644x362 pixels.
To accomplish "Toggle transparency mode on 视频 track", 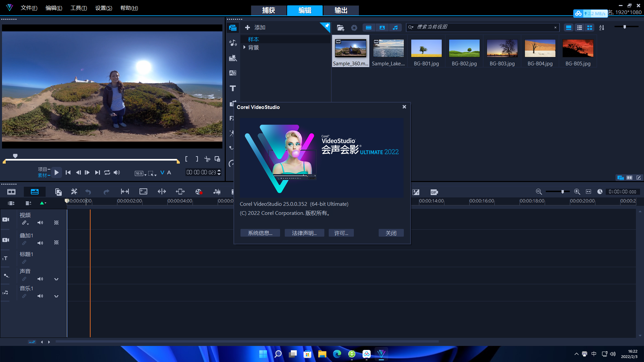I will (56, 223).
